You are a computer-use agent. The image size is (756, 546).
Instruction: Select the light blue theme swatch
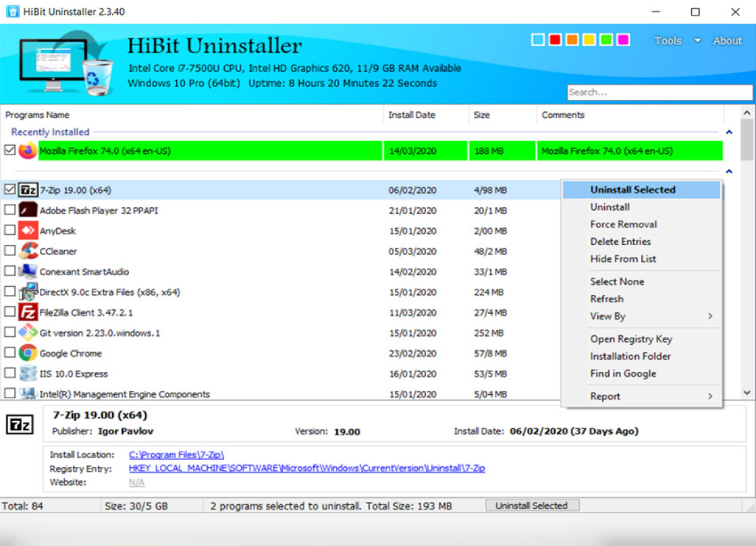point(537,40)
